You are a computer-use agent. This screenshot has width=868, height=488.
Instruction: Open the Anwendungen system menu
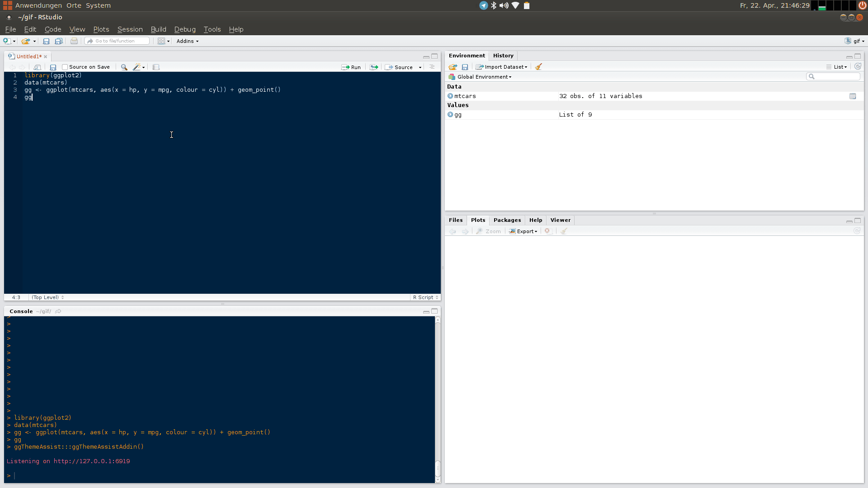tap(38, 5)
